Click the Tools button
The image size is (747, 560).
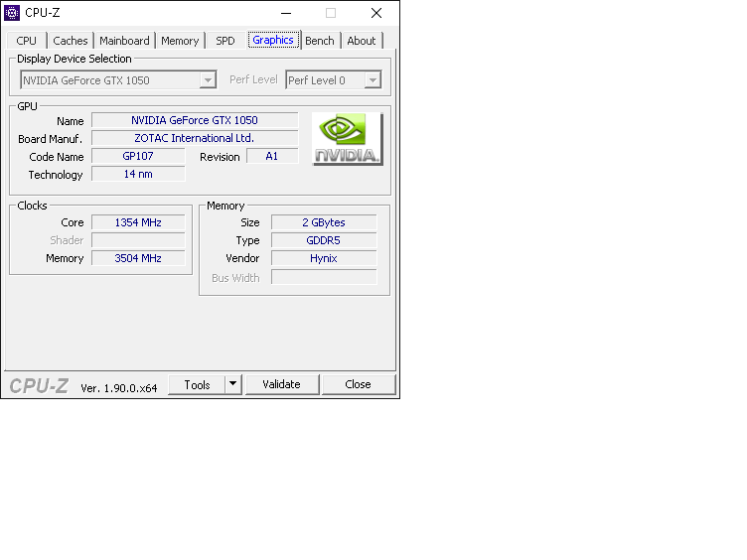197,385
